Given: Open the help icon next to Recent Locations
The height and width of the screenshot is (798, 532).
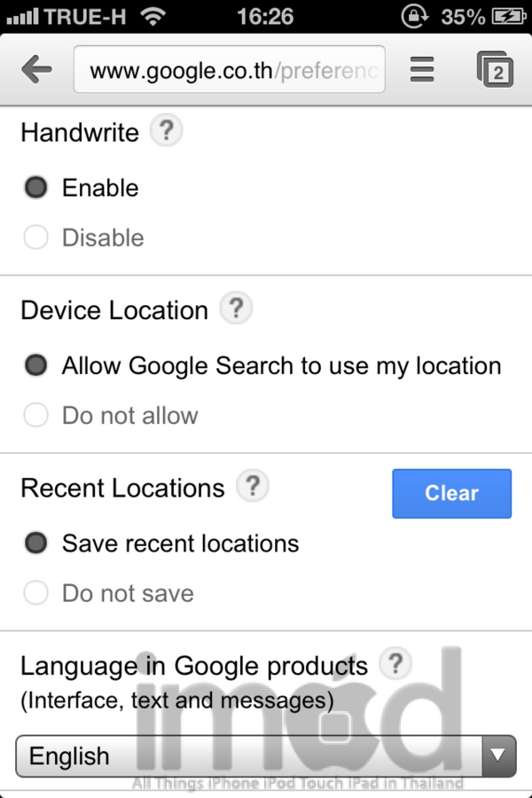Looking at the screenshot, I should (x=253, y=487).
